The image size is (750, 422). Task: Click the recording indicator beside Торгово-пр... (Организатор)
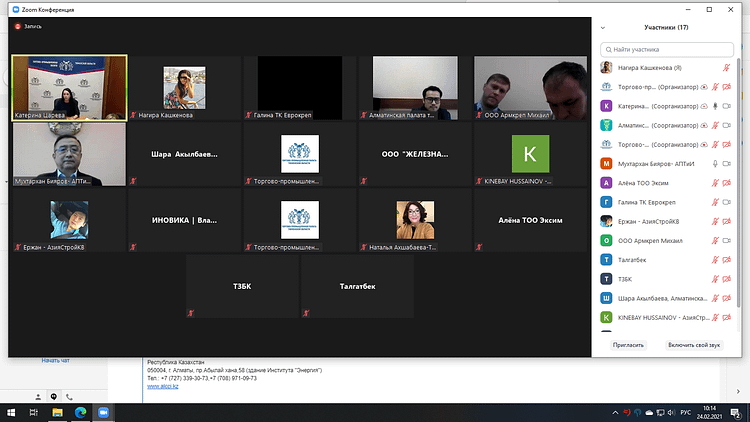tap(704, 87)
